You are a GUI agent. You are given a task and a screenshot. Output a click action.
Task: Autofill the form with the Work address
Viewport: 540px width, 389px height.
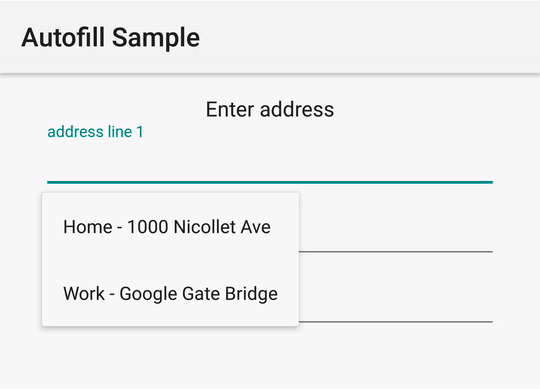[170, 293]
